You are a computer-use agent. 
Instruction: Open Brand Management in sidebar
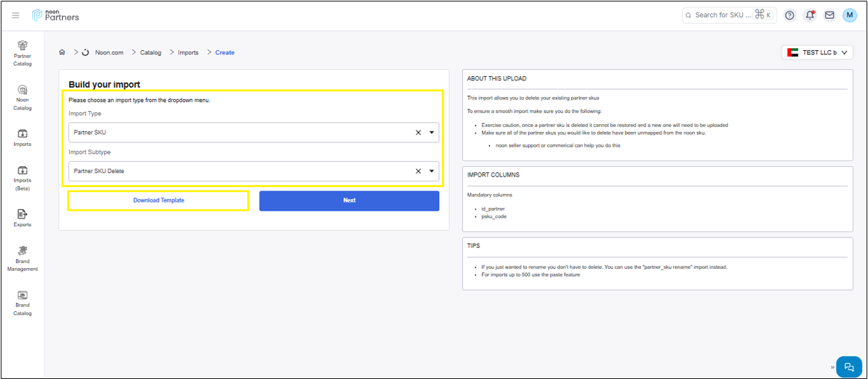coord(22,258)
